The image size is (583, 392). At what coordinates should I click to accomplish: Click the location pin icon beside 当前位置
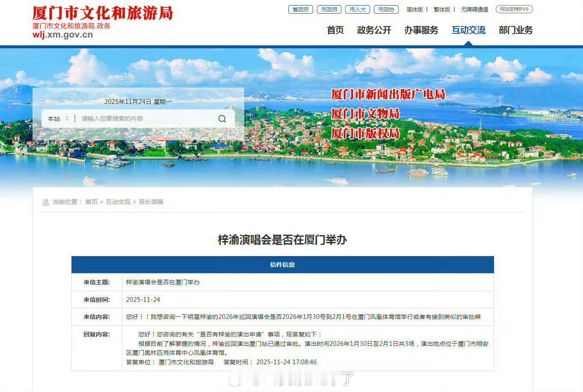[x=46, y=202]
